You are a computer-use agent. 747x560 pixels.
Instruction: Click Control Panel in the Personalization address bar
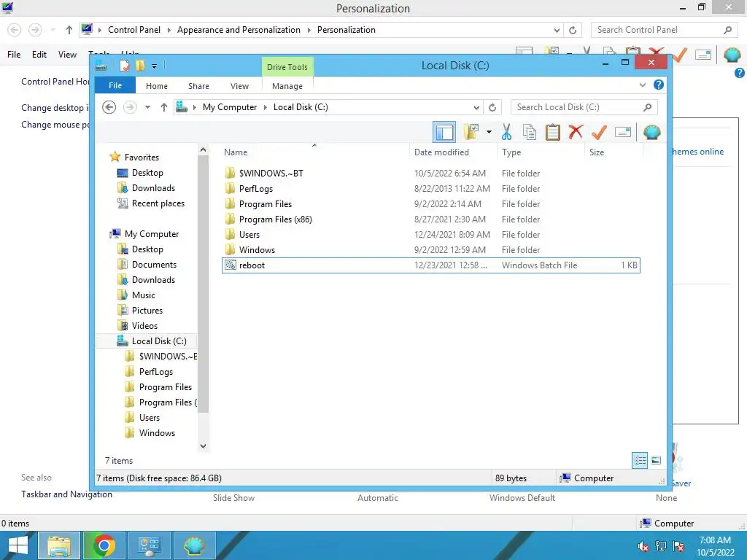point(134,29)
